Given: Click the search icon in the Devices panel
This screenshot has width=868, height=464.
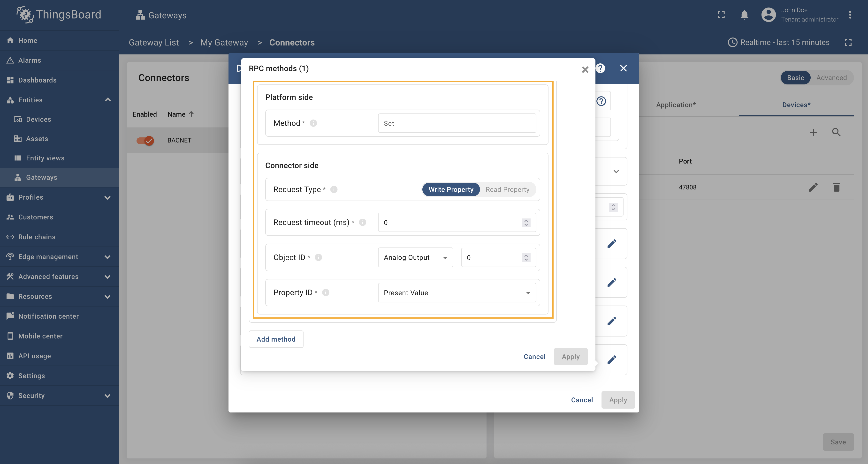Looking at the screenshot, I should coord(836,132).
